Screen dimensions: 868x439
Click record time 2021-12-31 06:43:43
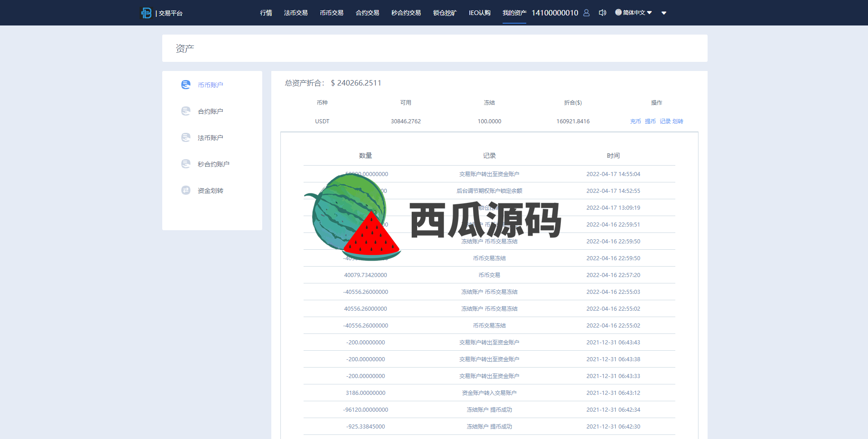tap(613, 343)
